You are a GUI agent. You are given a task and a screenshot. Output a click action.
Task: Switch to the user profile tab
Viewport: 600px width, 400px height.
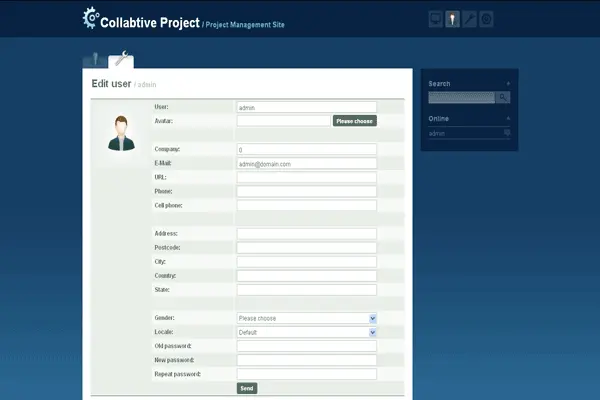coord(95,60)
